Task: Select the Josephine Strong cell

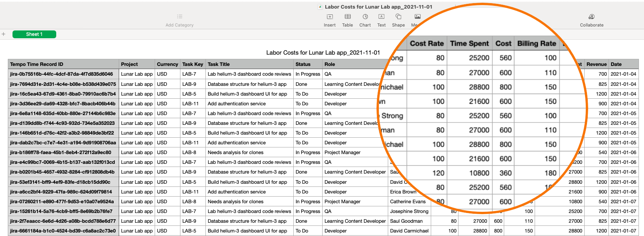Action: point(409,211)
